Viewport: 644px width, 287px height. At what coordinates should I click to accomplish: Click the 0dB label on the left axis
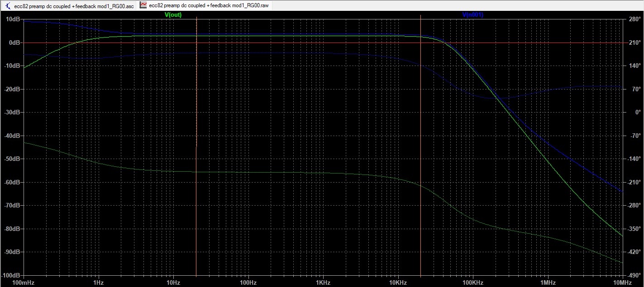coord(14,42)
